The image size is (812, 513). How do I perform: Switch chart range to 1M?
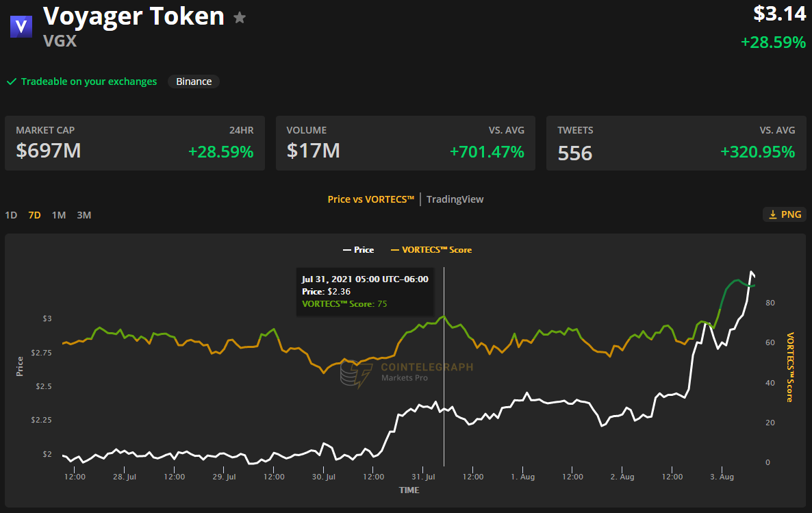(59, 215)
